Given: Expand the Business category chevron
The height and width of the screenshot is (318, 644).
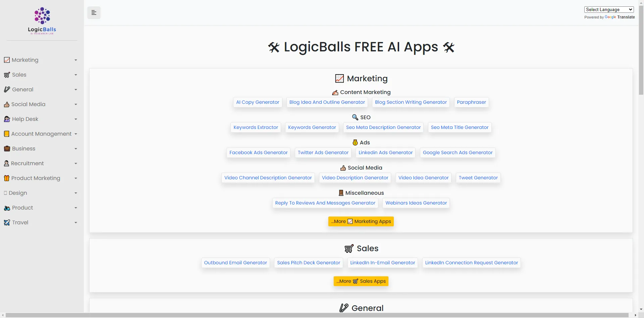Looking at the screenshot, I should point(76,148).
